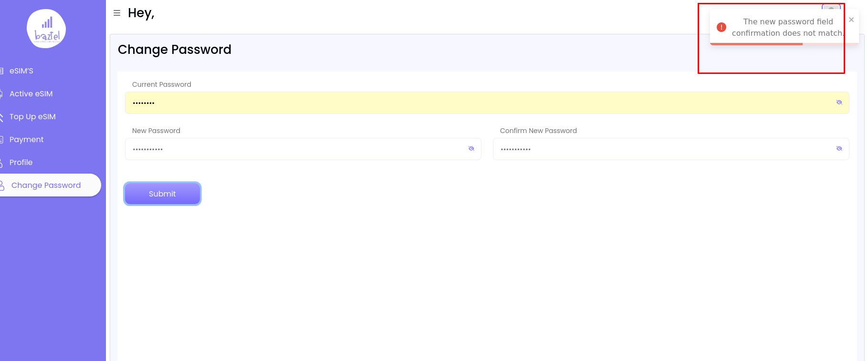Click the notification's red progress bar
The image size is (868, 361).
756,44
